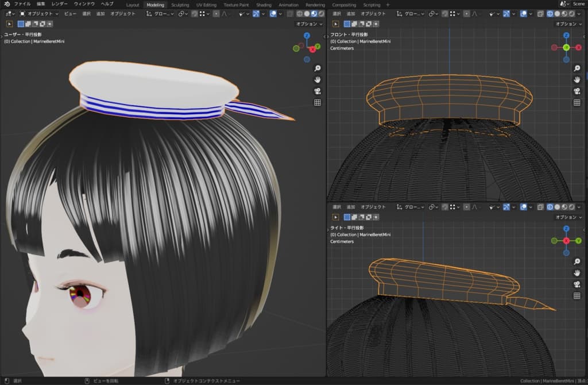Select material preview shading sphere in the right-side view
This screenshot has height=385, width=588.
[565, 207]
